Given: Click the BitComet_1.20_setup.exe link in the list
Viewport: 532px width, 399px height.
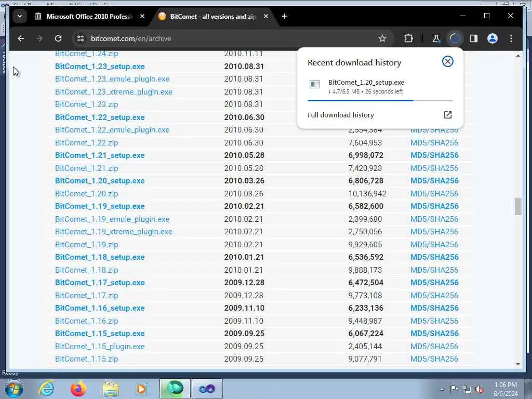Looking at the screenshot, I should coord(100,181).
